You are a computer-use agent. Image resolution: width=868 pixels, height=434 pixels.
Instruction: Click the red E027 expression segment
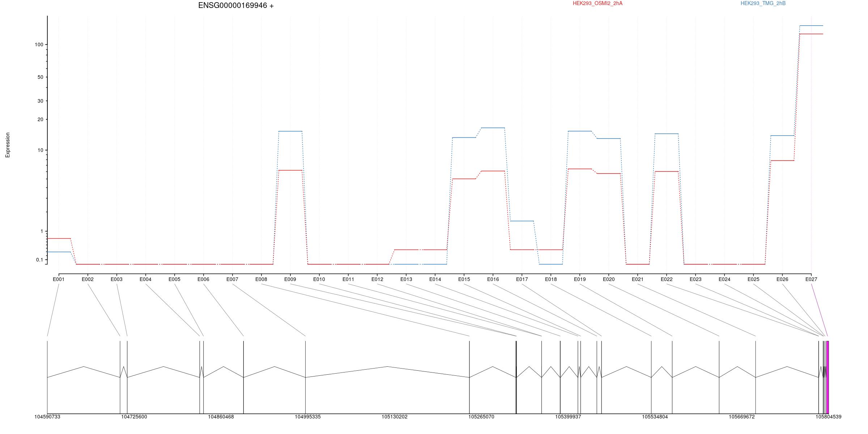click(x=811, y=34)
